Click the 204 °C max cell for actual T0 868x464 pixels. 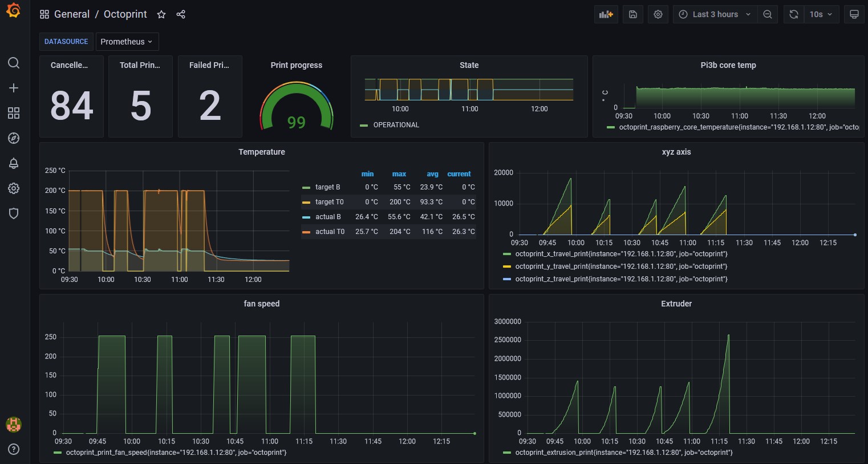coord(400,232)
